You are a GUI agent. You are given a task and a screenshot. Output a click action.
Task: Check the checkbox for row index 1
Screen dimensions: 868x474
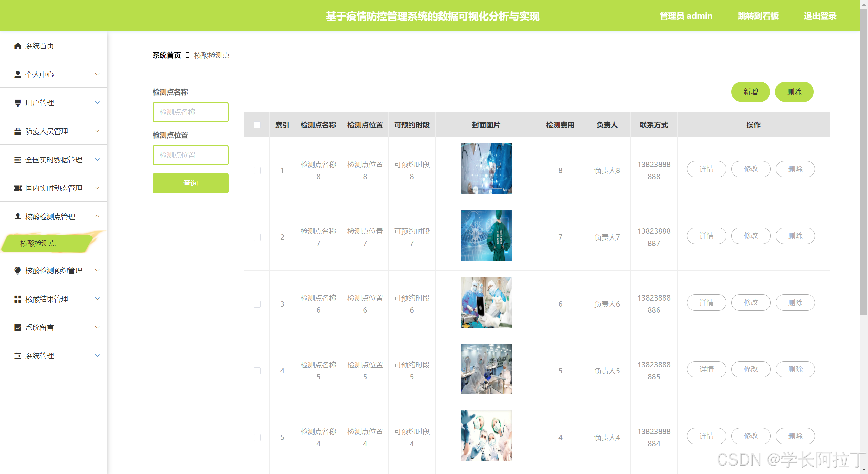pyautogui.click(x=257, y=170)
